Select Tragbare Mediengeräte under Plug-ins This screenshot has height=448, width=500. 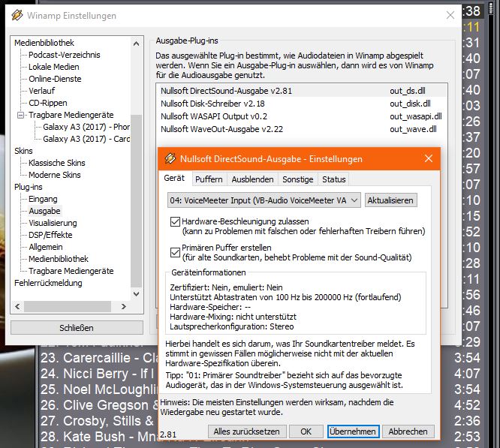(71, 271)
